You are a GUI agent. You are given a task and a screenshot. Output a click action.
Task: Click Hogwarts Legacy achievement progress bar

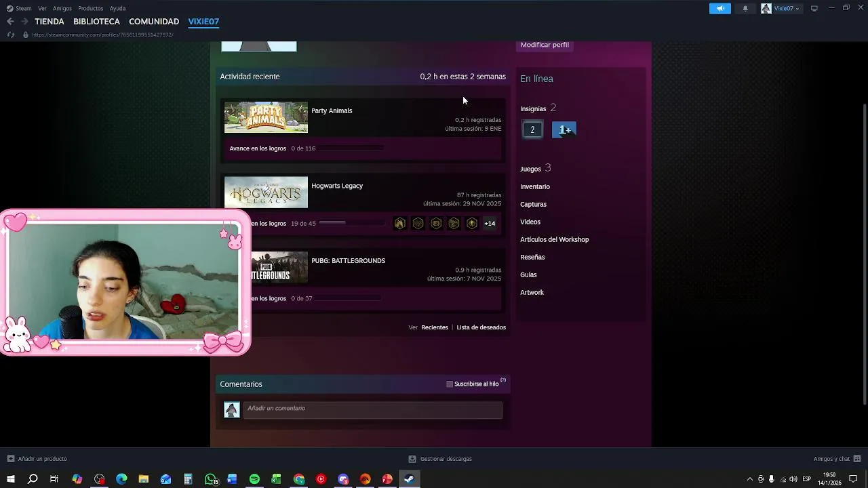[x=351, y=223]
